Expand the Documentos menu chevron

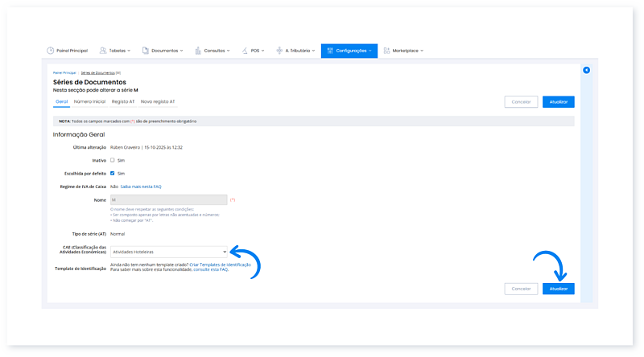pyautogui.click(x=182, y=51)
